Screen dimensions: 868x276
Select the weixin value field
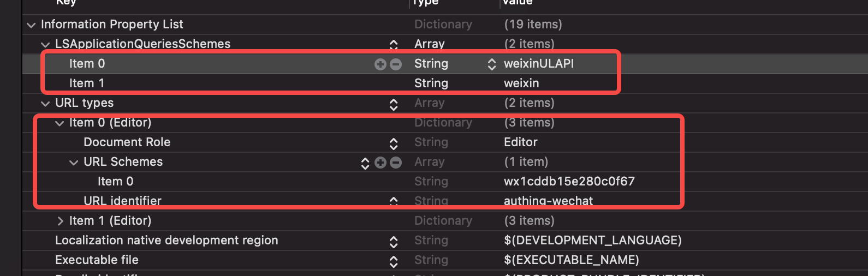tap(521, 83)
